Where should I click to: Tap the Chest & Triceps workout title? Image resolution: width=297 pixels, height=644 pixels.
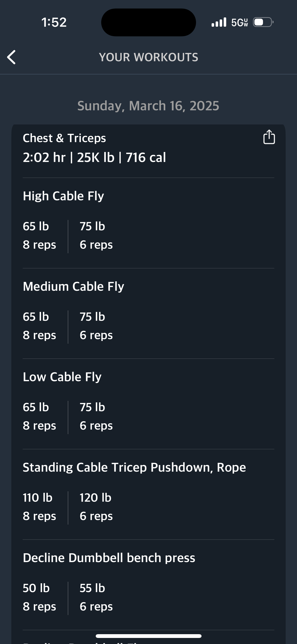point(64,138)
